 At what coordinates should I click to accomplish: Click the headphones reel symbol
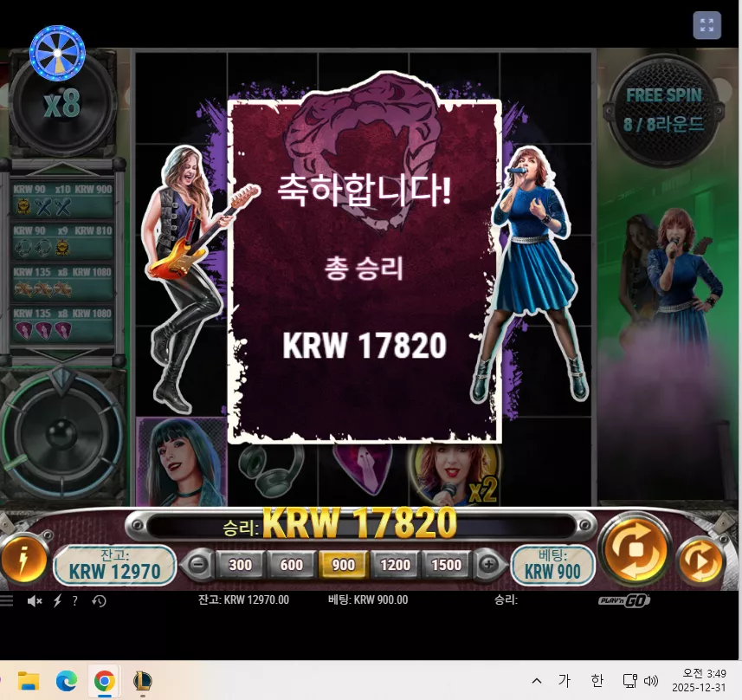(x=272, y=470)
